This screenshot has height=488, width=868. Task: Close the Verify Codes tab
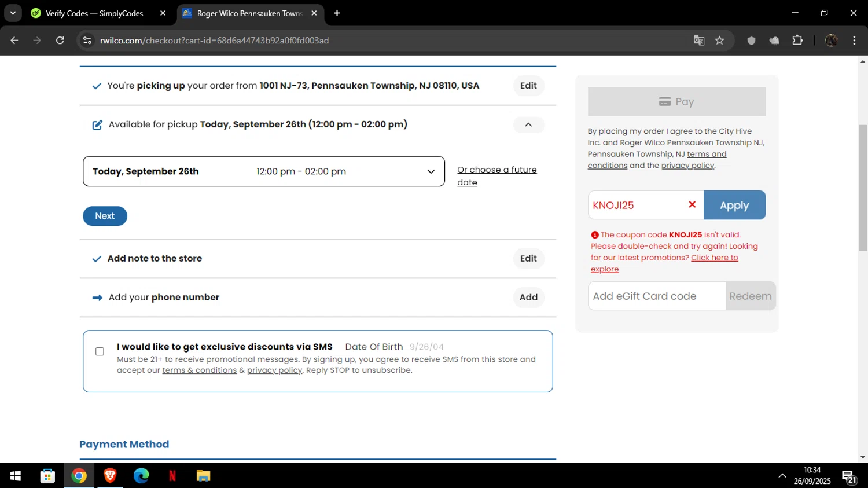point(163,13)
